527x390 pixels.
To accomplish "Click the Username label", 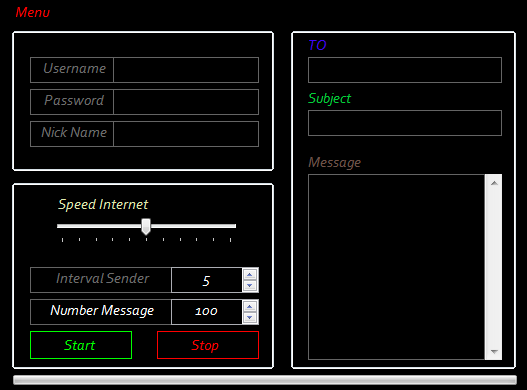I will pos(75,68).
